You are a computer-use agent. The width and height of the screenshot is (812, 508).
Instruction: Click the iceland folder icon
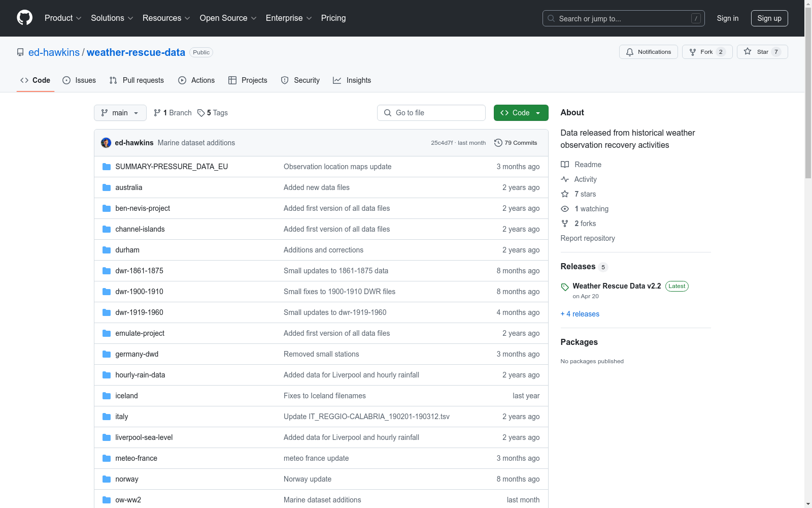coord(107,396)
